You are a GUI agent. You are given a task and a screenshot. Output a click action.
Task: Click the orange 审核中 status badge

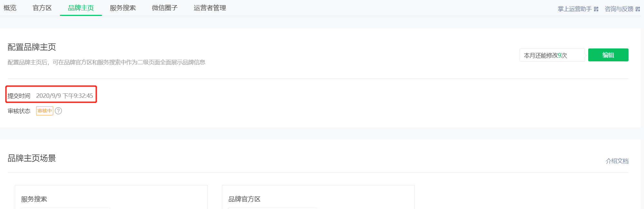pyautogui.click(x=45, y=111)
